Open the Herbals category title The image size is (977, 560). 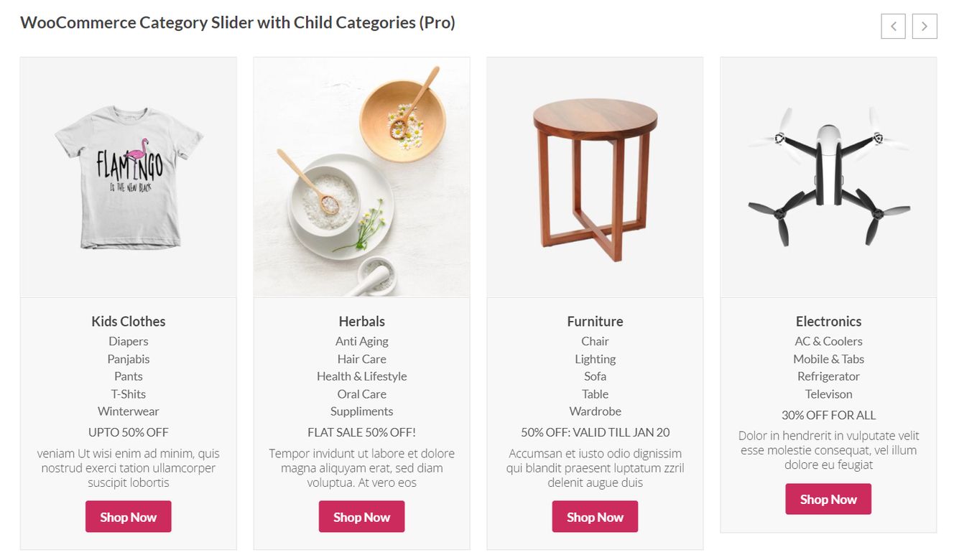(x=362, y=322)
